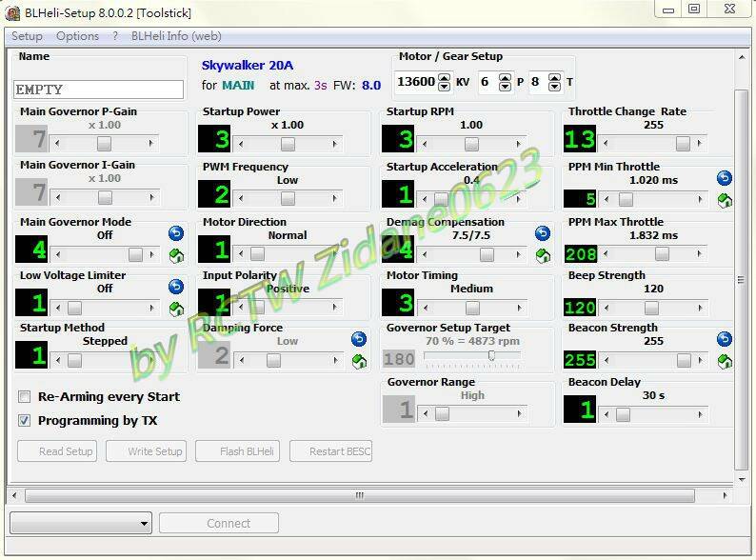Click left arrow of PWM Frequency slider
The image size is (756, 560).
tap(241, 198)
